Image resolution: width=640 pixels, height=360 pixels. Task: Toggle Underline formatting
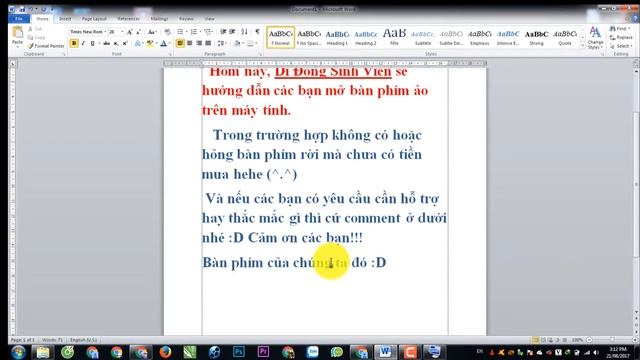coord(93,43)
